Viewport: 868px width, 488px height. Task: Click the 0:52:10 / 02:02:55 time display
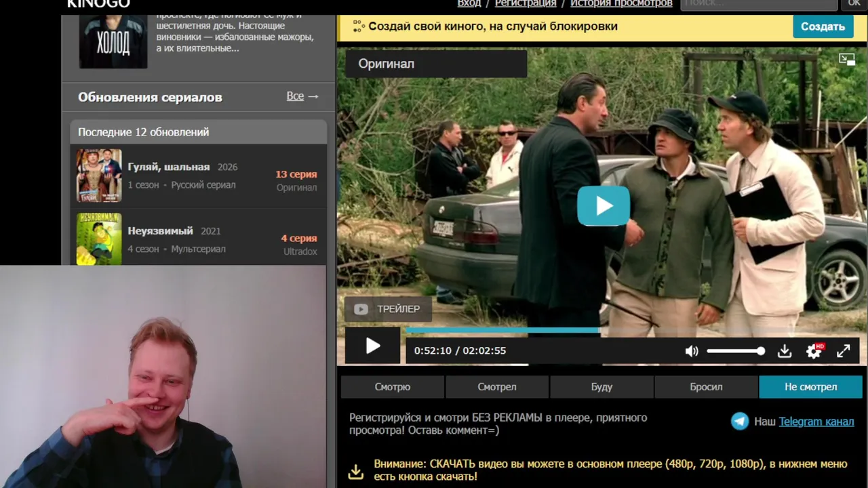(460, 350)
